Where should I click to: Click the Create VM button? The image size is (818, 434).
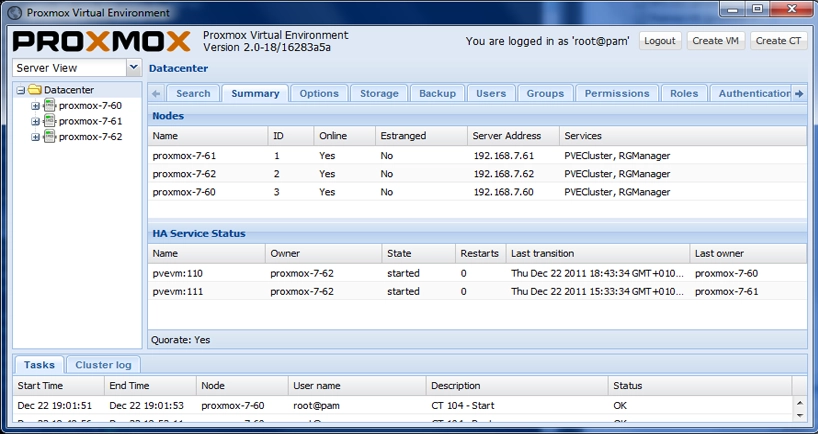tap(716, 41)
